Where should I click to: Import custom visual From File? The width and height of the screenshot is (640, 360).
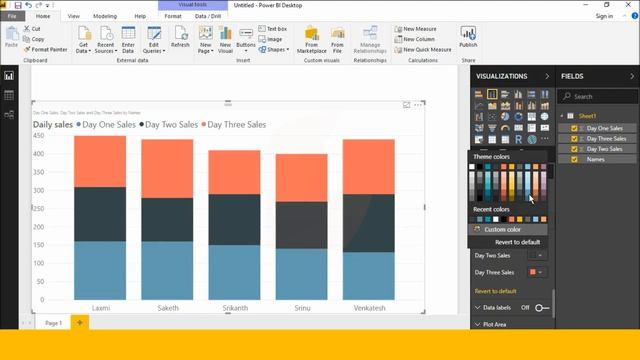(337, 40)
